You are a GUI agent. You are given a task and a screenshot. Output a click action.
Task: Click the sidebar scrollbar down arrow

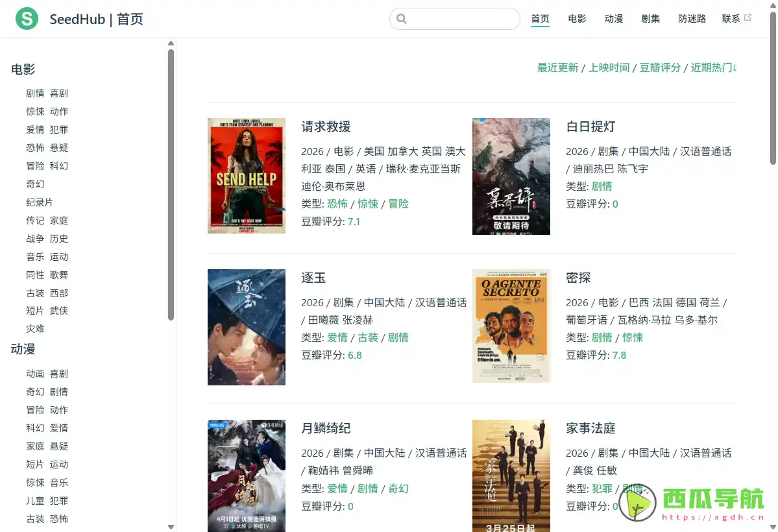tap(171, 527)
